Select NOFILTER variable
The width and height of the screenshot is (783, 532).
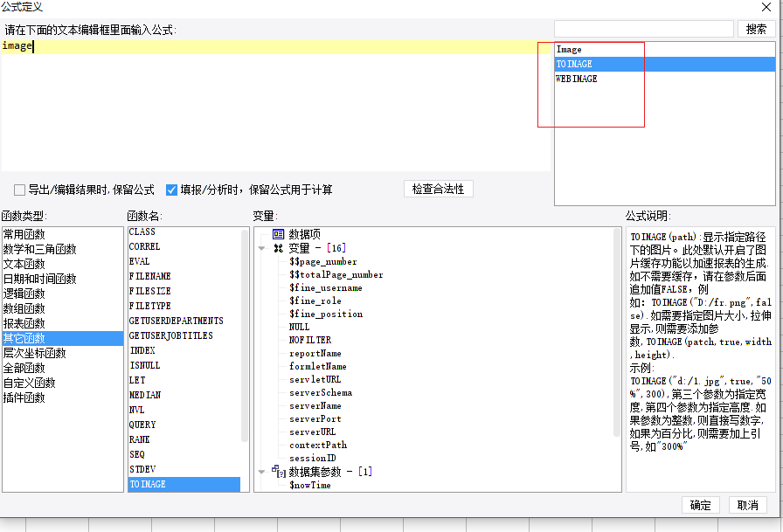(x=310, y=340)
